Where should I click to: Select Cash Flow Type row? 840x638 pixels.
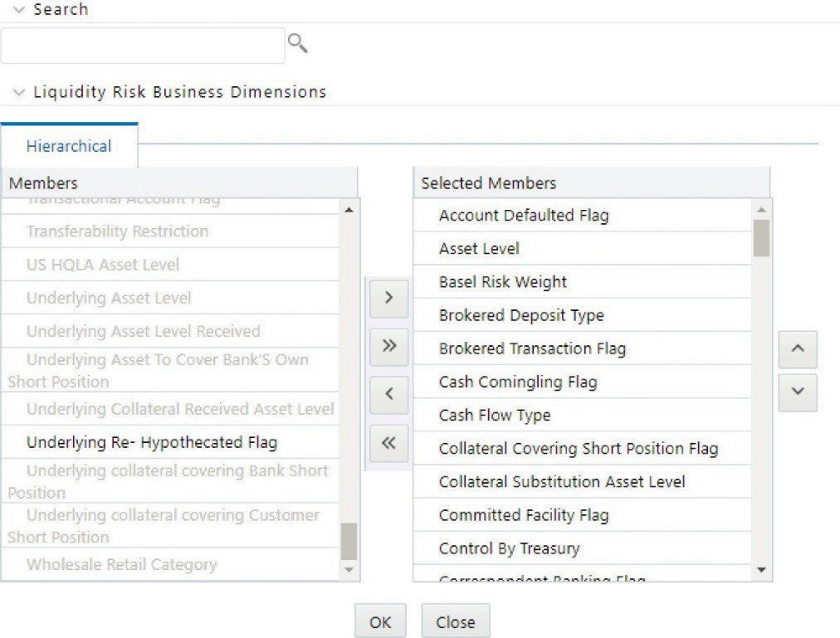coord(583,415)
